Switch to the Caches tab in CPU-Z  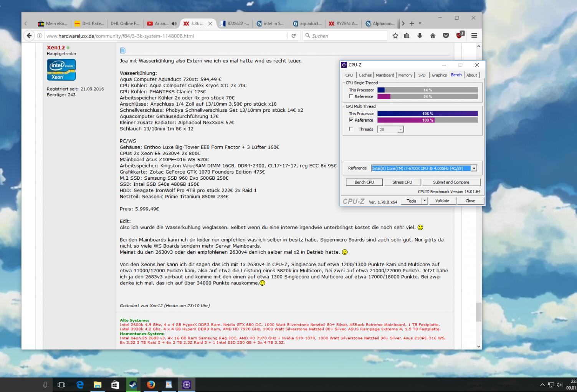pos(365,75)
